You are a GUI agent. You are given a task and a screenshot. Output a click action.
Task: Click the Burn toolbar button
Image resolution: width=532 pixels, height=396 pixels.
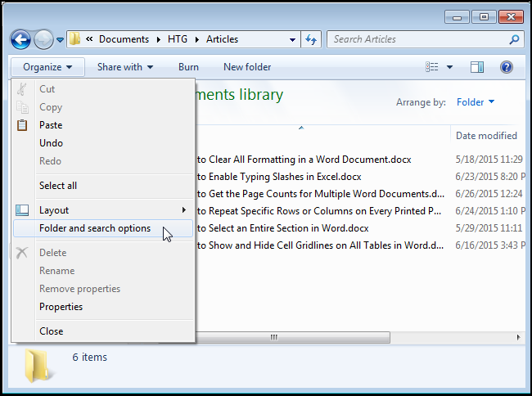click(188, 67)
